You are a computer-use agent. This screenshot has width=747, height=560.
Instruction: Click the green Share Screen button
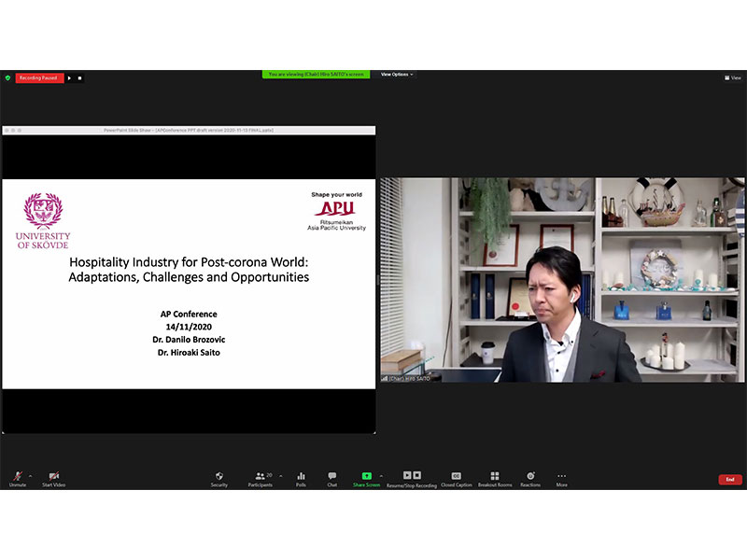pyautogui.click(x=366, y=476)
